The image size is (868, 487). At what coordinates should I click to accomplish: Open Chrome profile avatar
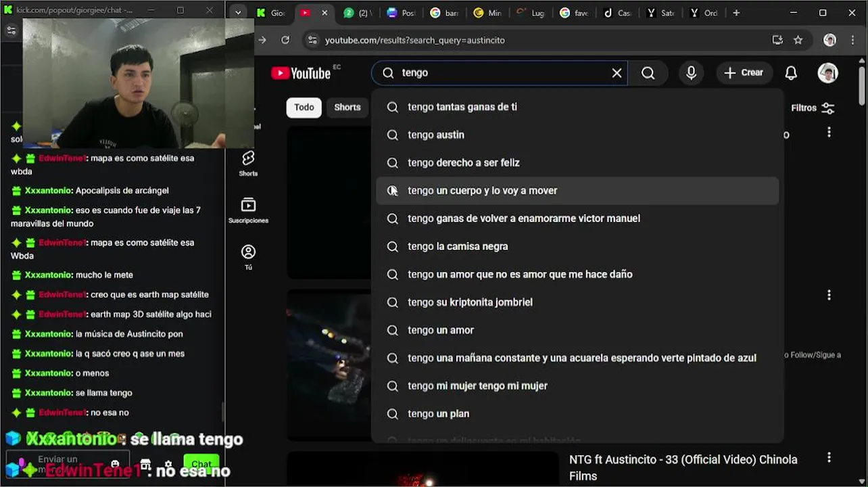[x=829, y=40]
